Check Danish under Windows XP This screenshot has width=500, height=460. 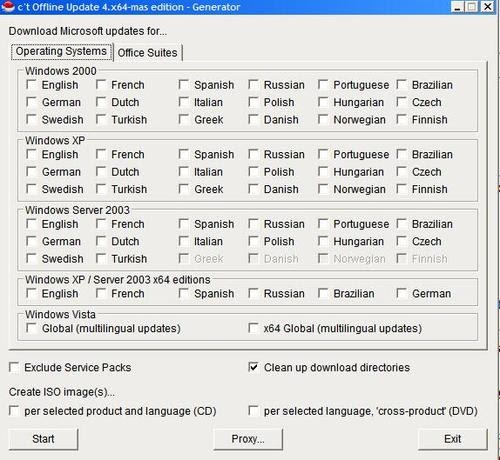pyautogui.click(x=253, y=189)
